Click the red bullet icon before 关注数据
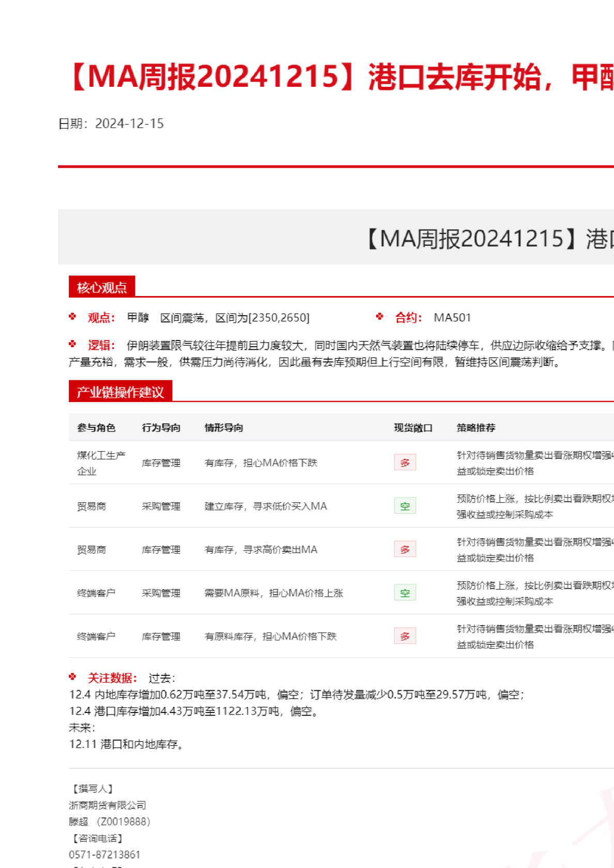This screenshot has height=868, width=614. pyautogui.click(x=72, y=677)
